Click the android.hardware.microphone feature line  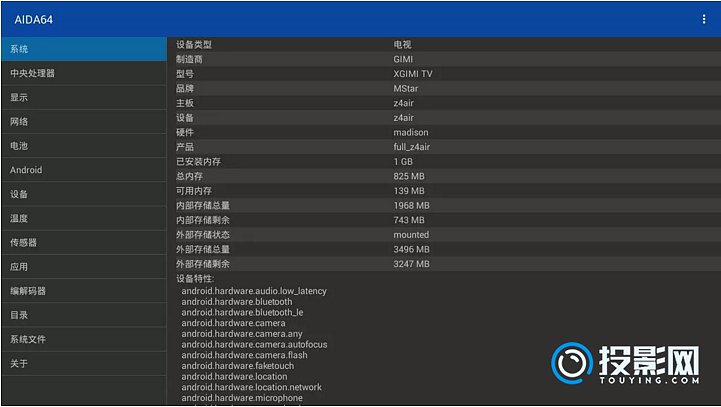tap(242, 398)
